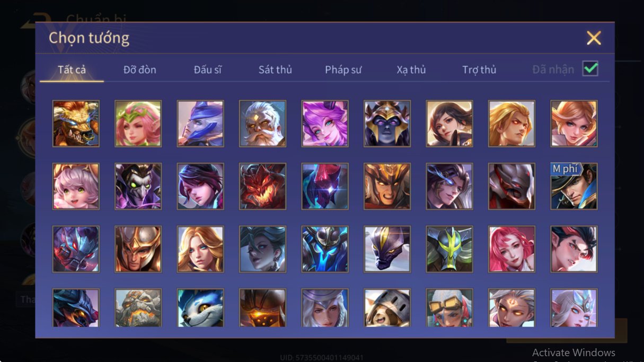Select the hero tagged 'M phí'
This screenshot has width=644, height=362.
[x=574, y=186]
